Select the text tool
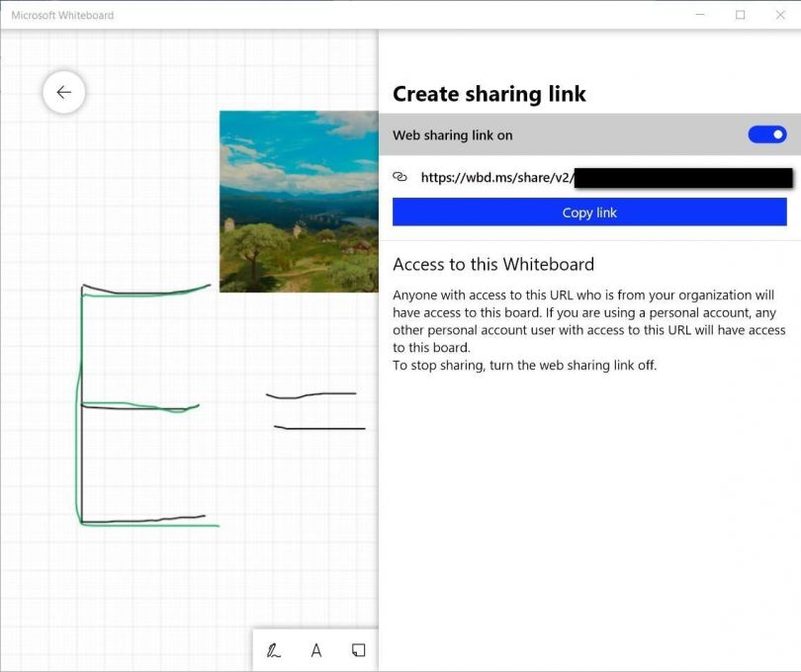 pos(316,649)
